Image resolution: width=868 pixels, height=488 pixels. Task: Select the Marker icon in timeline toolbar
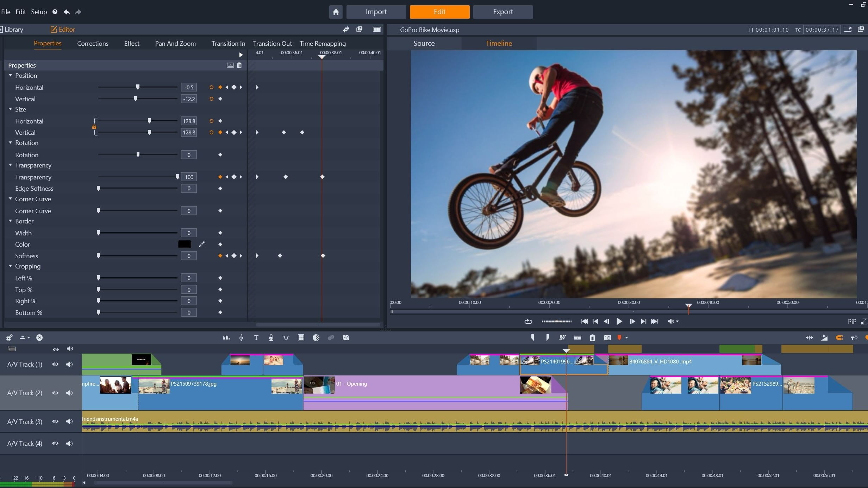tap(620, 338)
